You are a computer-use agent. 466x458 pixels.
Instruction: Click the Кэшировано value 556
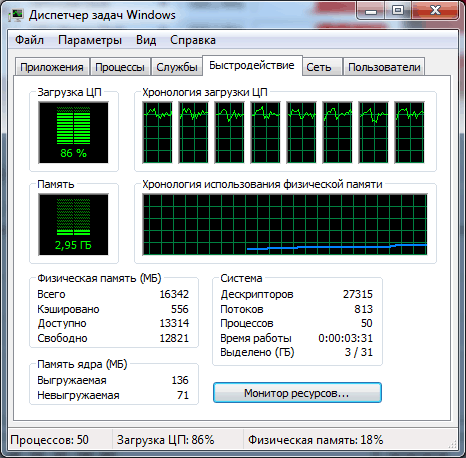coord(180,309)
